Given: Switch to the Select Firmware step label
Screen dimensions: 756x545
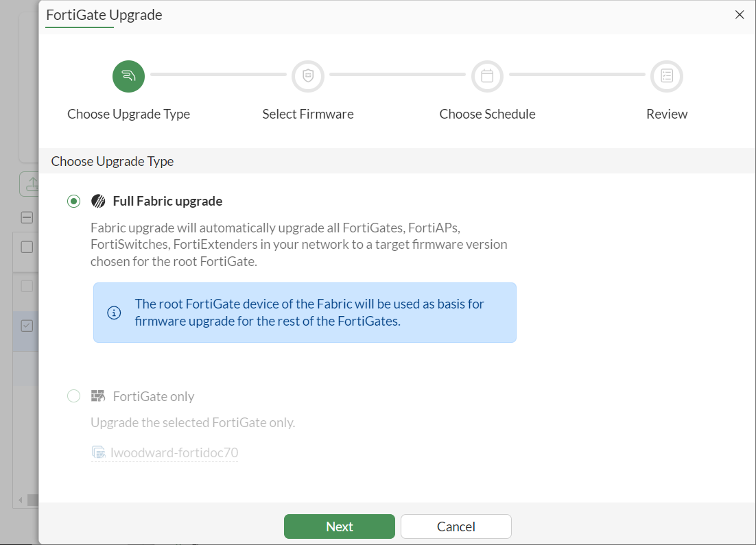Looking at the screenshot, I should [x=307, y=114].
